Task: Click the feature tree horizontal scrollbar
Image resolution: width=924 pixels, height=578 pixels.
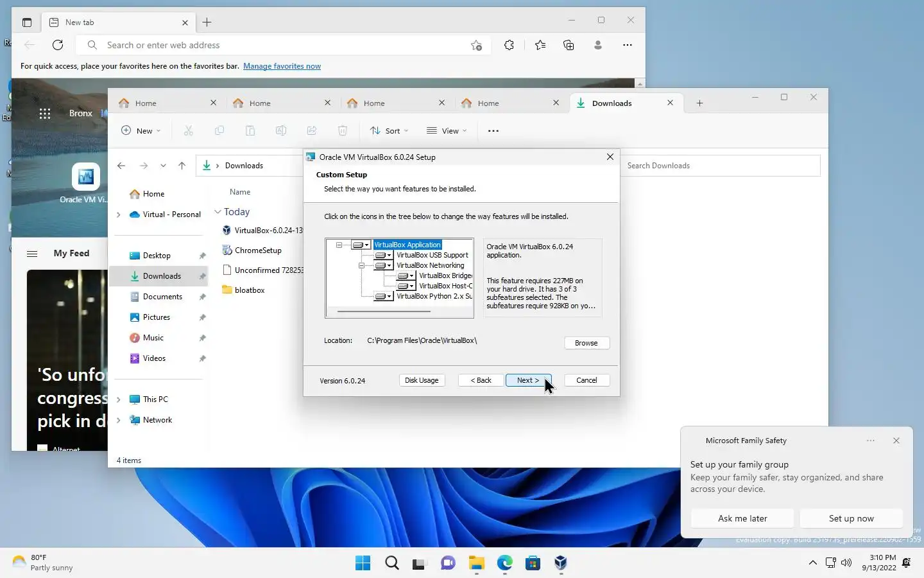Action: tap(384, 311)
